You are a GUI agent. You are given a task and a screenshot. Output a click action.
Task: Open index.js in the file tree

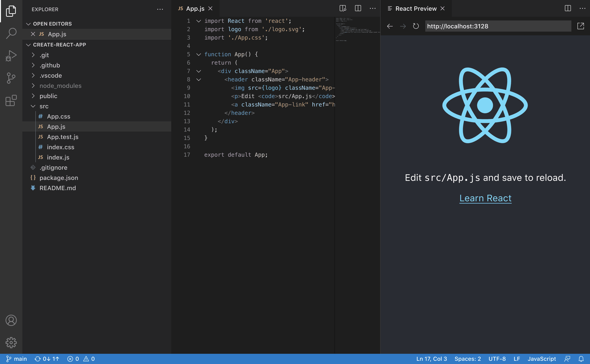pos(58,157)
